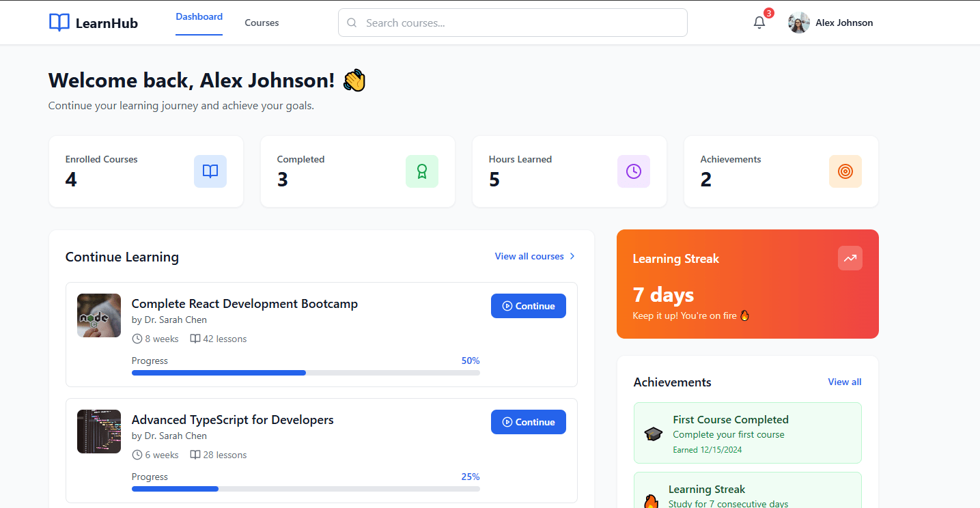Click the Hours Learned clock icon
The height and width of the screenshot is (508, 980).
(x=633, y=171)
